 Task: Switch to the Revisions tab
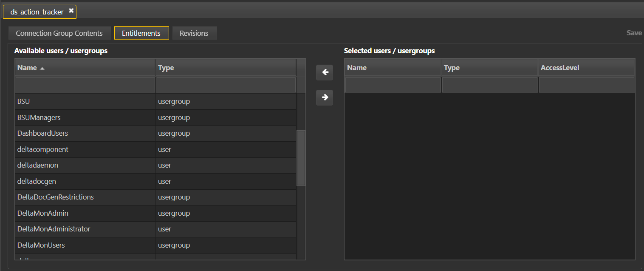(194, 33)
